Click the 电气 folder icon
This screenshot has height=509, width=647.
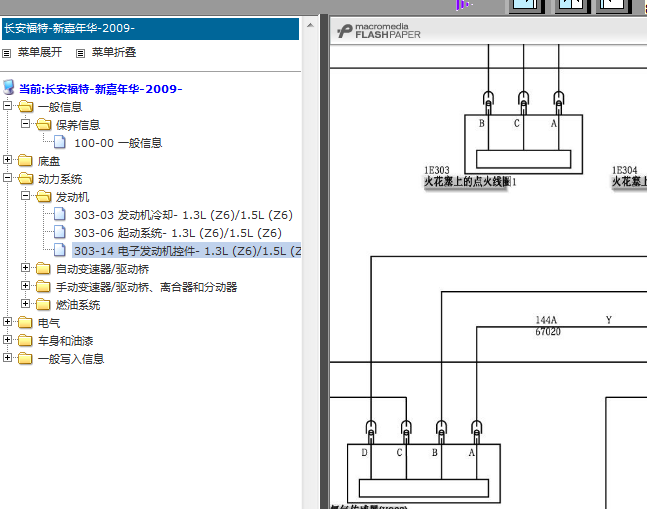25,323
